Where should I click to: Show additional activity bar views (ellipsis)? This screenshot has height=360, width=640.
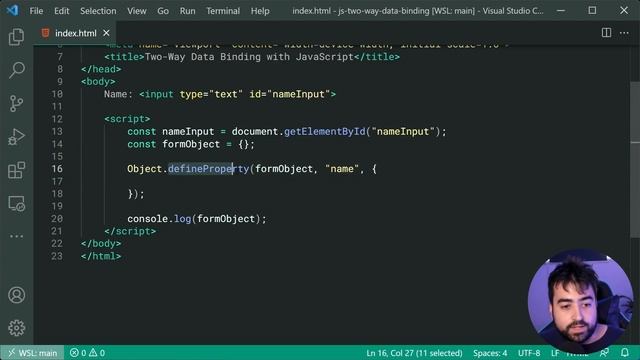point(16,236)
